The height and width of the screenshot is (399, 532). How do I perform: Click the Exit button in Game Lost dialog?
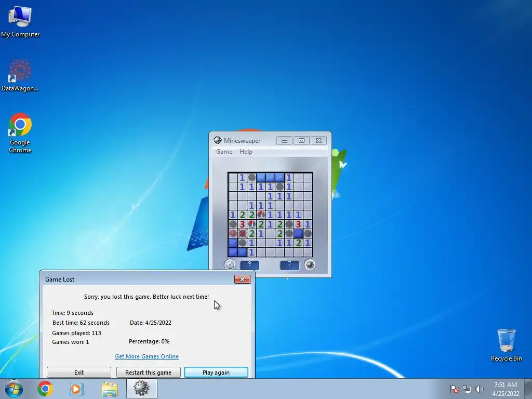pyautogui.click(x=79, y=372)
